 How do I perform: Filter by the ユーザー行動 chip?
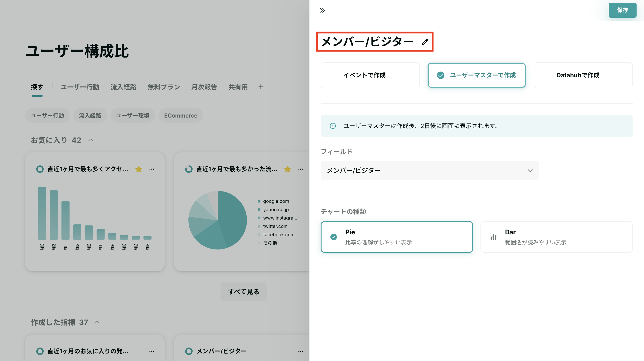[x=47, y=115]
